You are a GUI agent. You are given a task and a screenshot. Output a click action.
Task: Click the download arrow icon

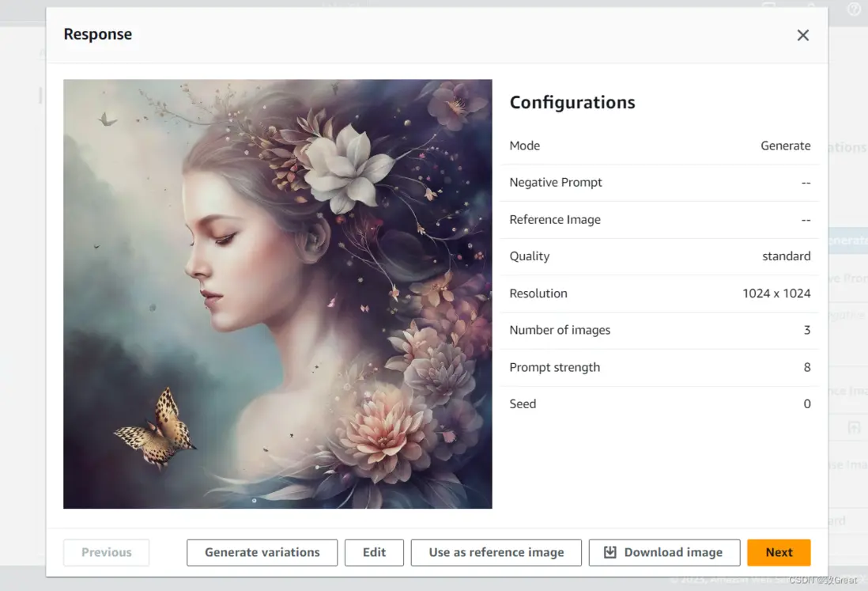tap(609, 552)
